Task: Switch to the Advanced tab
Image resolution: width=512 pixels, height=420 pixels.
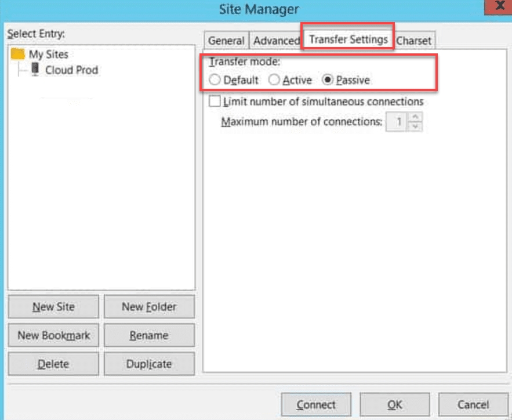Action: point(276,40)
